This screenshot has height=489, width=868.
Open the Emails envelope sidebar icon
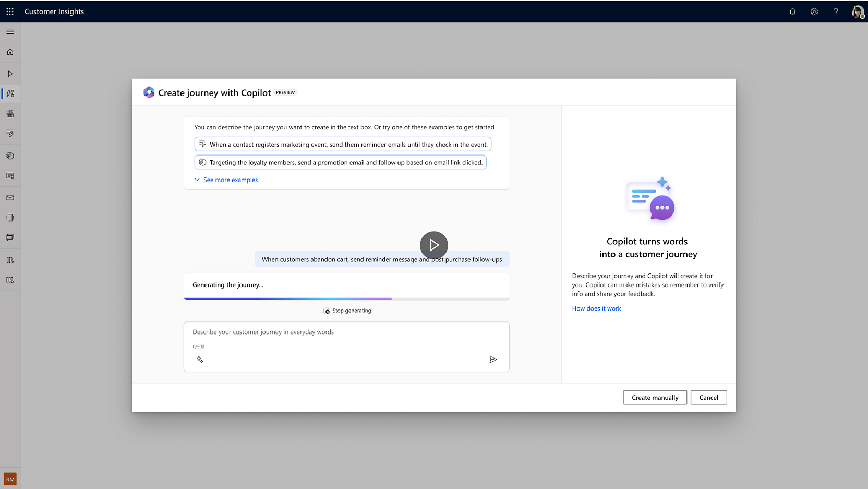click(x=10, y=198)
